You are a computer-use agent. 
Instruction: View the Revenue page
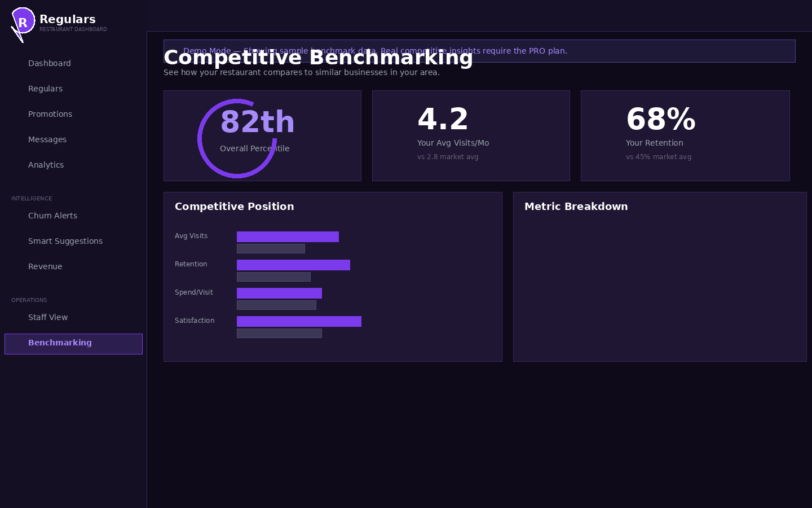pos(45,266)
